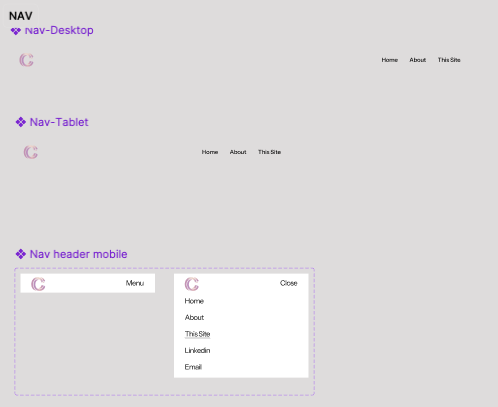Click About in the desktop navigation
This screenshot has height=407, width=498.
click(418, 60)
